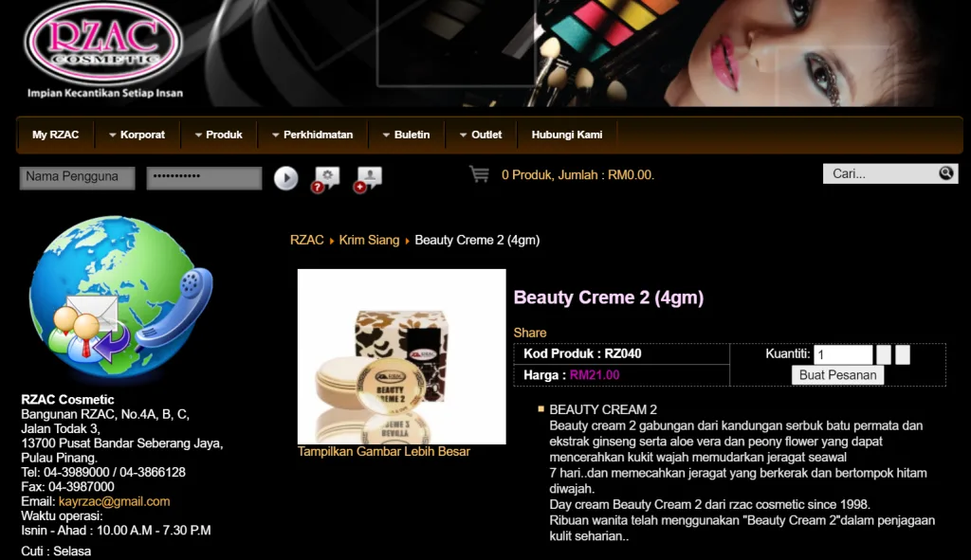Open the shopping cart icon
Image resolution: width=971 pixels, height=560 pixels.
click(x=479, y=174)
